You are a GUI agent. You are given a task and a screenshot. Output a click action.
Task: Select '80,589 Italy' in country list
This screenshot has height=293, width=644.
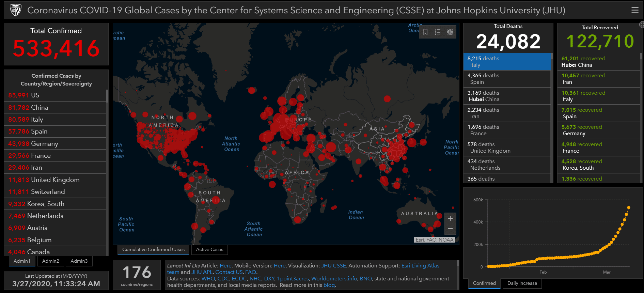click(55, 120)
